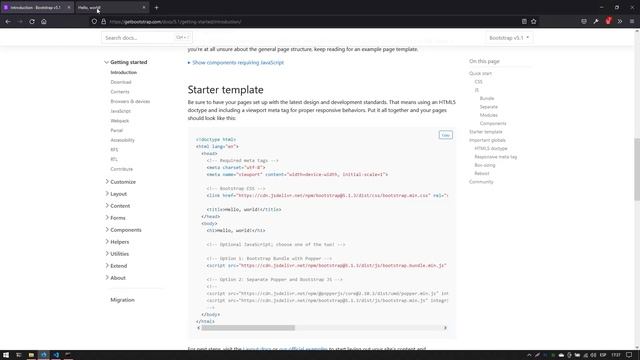Image resolution: width=640 pixels, height=360 pixels.
Task: Jump to Quick start in page contents
Action: [480, 73]
